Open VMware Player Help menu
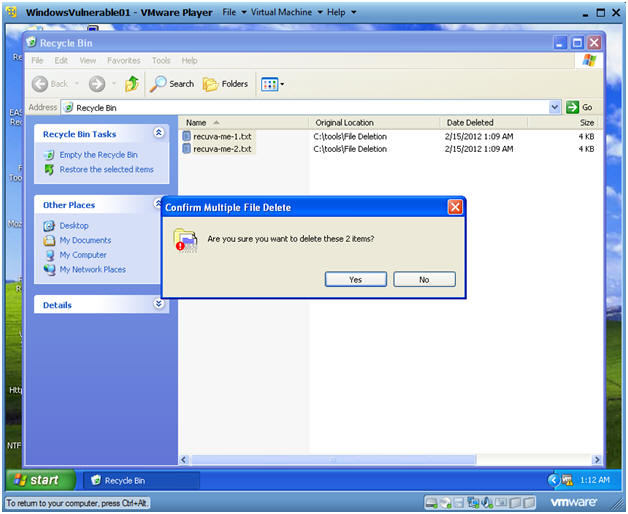 (x=341, y=12)
